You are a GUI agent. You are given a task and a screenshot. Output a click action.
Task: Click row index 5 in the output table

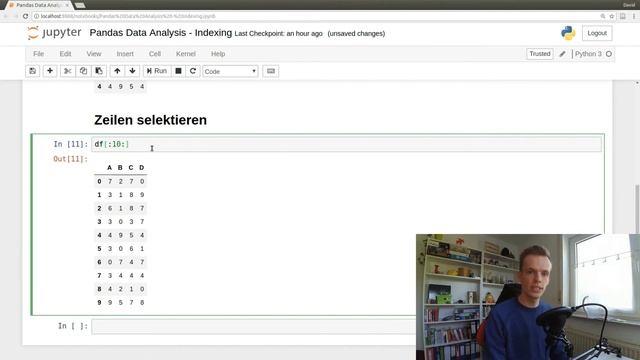coord(99,249)
